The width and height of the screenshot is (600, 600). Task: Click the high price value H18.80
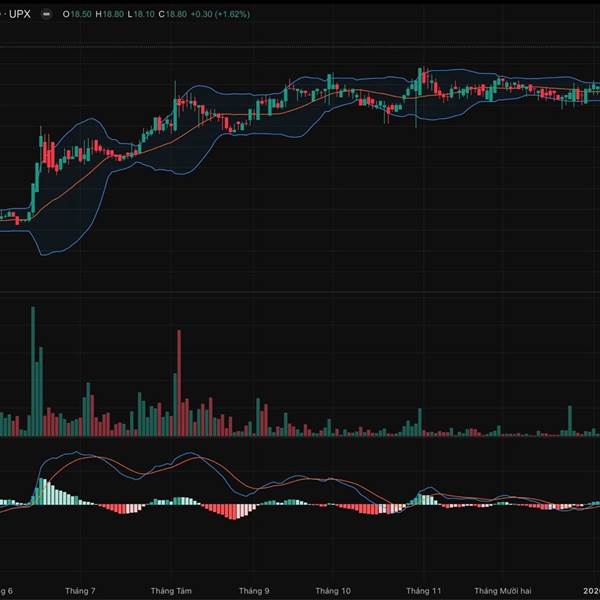[110, 15]
